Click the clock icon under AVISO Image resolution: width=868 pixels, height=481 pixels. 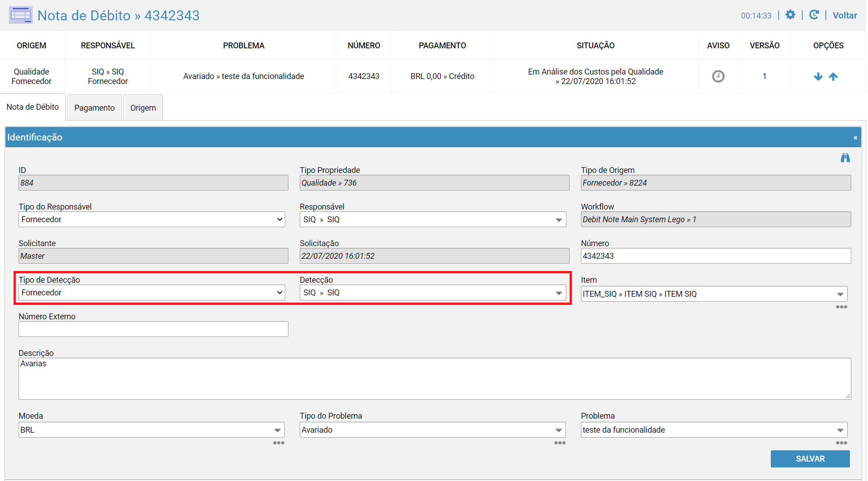(x=718, y=76)
